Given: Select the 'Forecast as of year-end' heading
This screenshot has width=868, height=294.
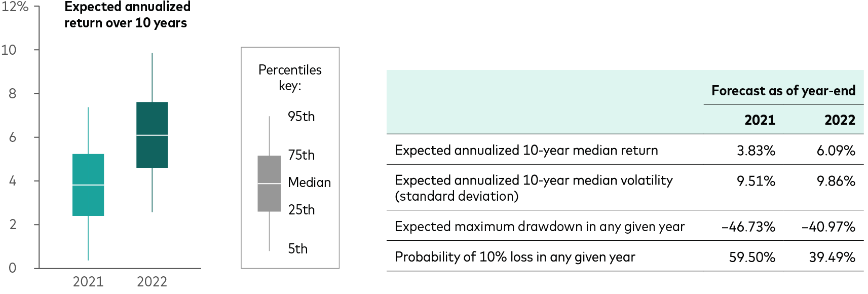Looking at the screenshot, I should 783,91.
